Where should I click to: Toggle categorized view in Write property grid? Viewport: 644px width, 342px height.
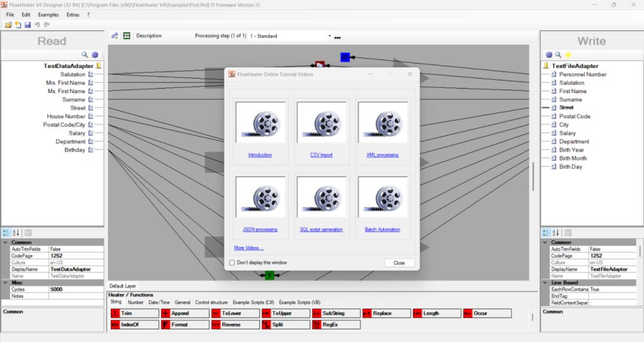[x=546, y=233]
